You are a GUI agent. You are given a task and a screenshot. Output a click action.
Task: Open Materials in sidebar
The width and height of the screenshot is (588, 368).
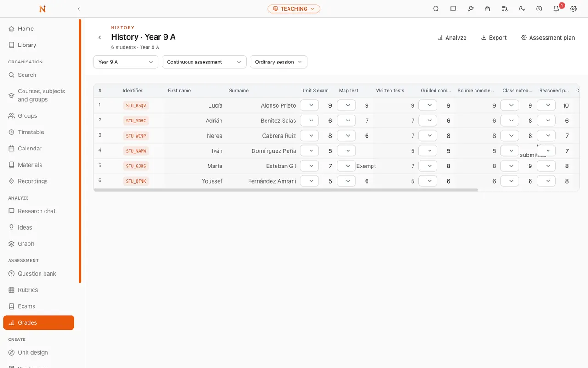pyautogui.click(x=39, y=165)
